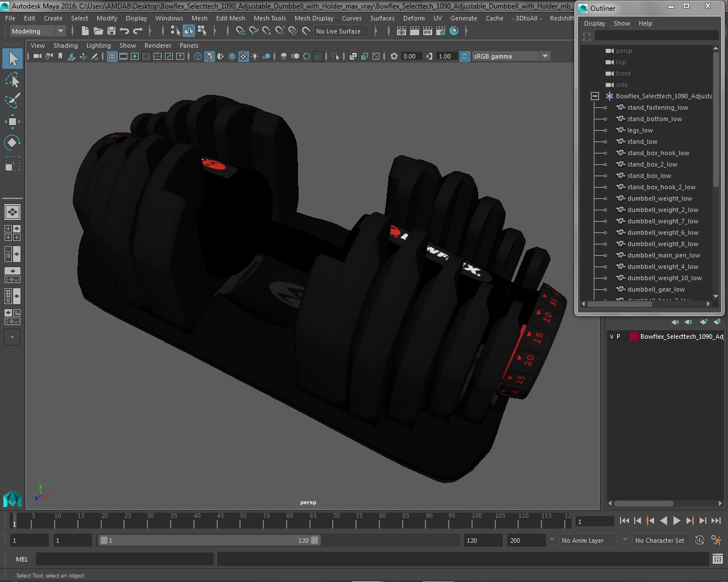Go to end of playback range
728x582 pixels.
(x=716, y=521)
